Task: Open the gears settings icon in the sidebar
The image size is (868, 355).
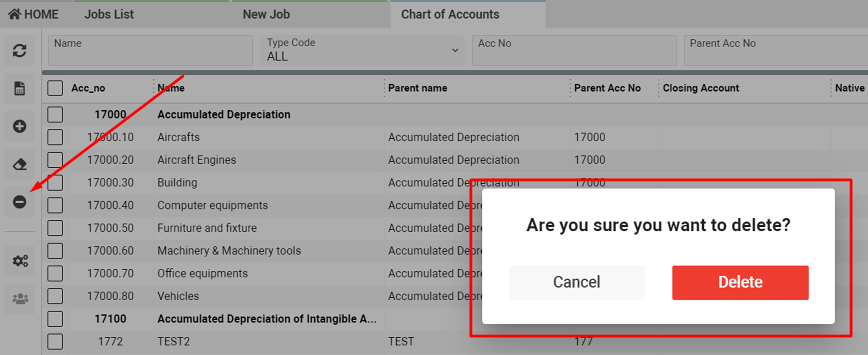Action: point(20,261)
